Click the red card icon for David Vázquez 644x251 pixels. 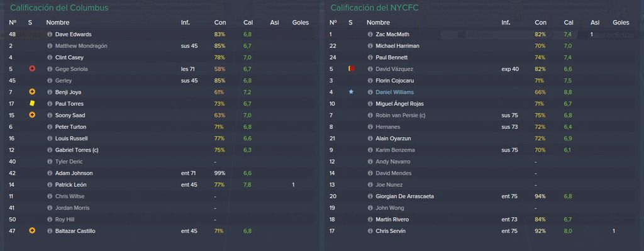tap(352, 69)
